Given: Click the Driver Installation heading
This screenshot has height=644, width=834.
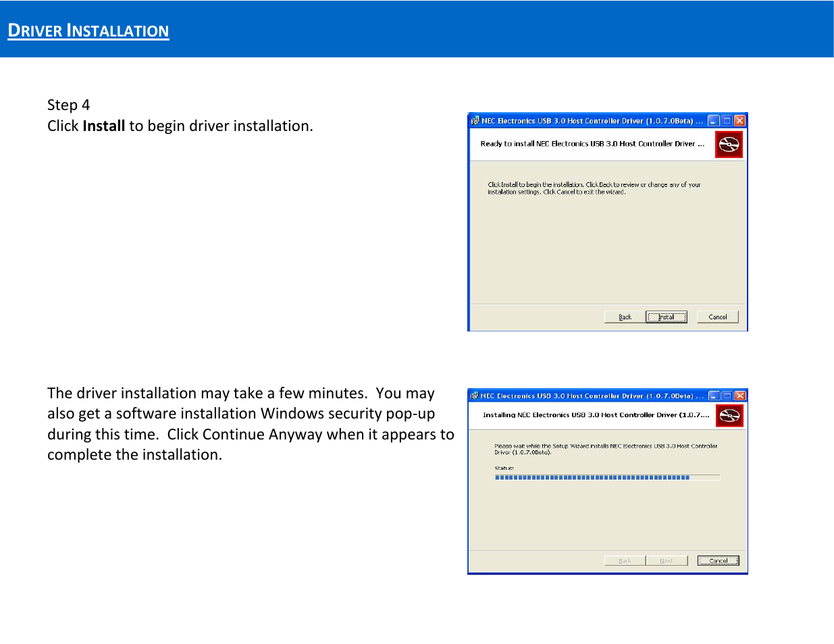Looking at the screenshot, I should 88,31.
